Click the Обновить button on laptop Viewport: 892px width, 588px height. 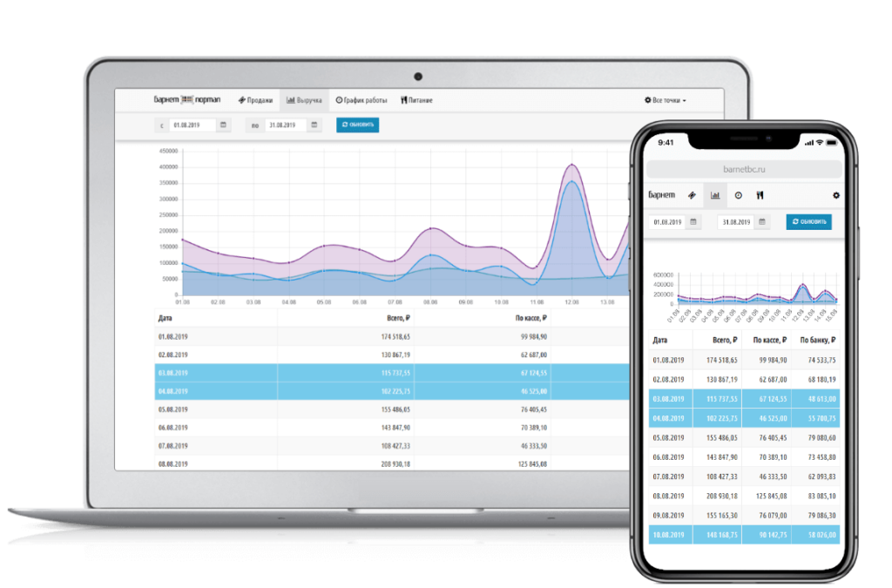click(357, 125)
